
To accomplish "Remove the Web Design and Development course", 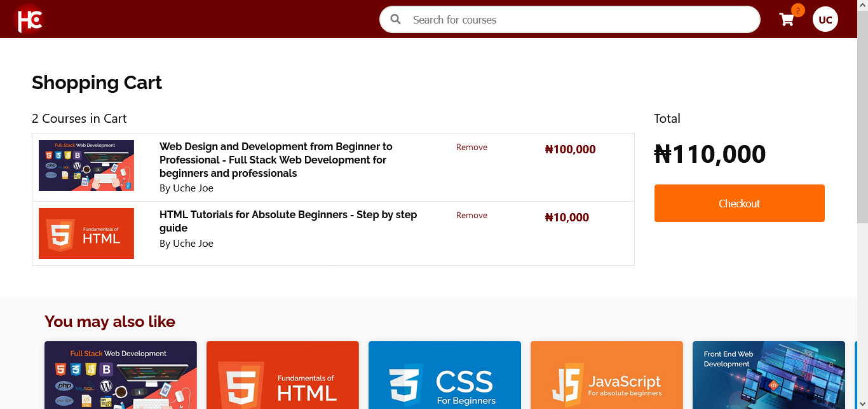I will point(471,147).
